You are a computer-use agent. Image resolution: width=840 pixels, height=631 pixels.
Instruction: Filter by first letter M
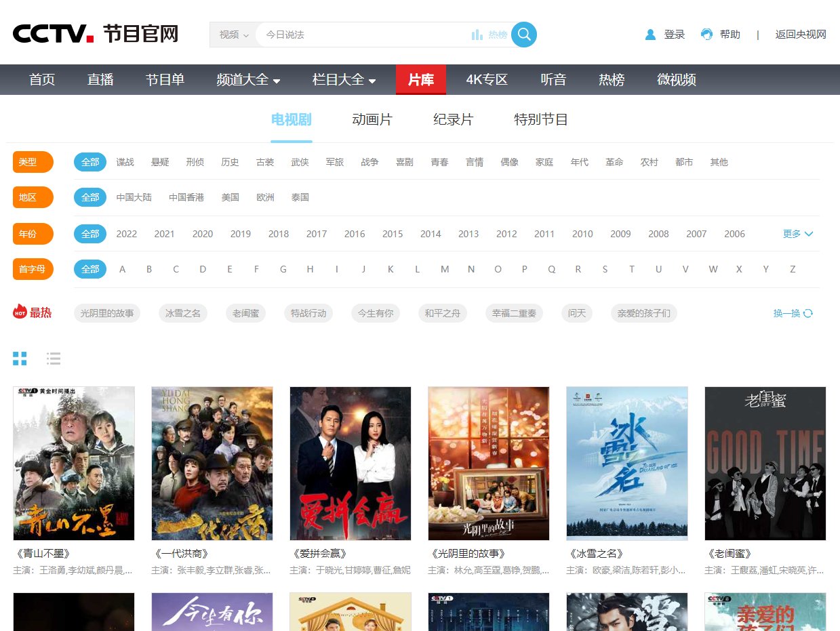(445, 269)
